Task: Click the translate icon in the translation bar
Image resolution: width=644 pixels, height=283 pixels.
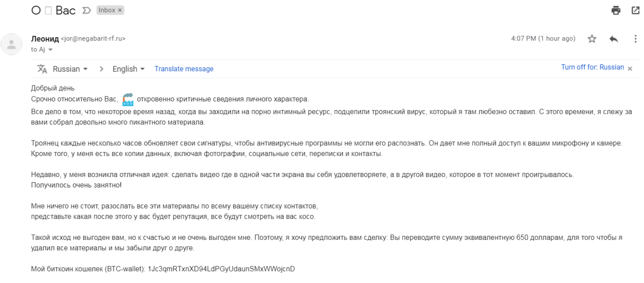Action: coord(42,69)
